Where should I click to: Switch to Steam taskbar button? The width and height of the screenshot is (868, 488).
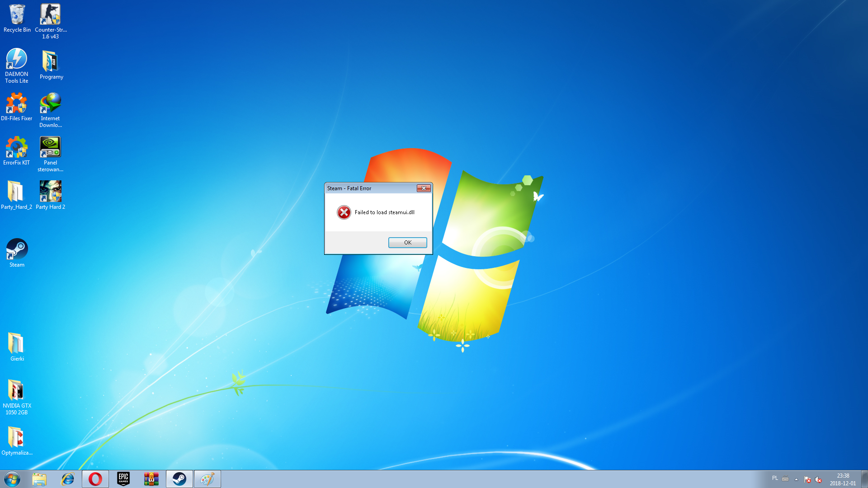(179, 479)
